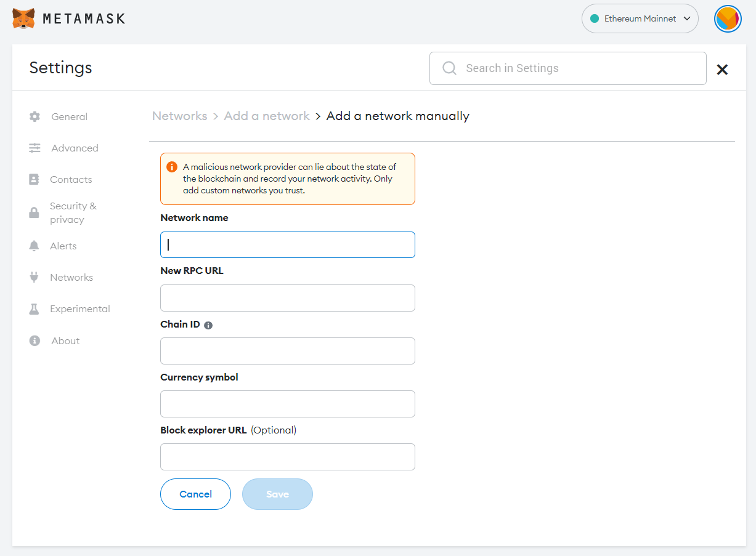The height and width of the screenshot is (556, 756).
Task: Click the Alerts bell icon
Action: coord(34,246)
